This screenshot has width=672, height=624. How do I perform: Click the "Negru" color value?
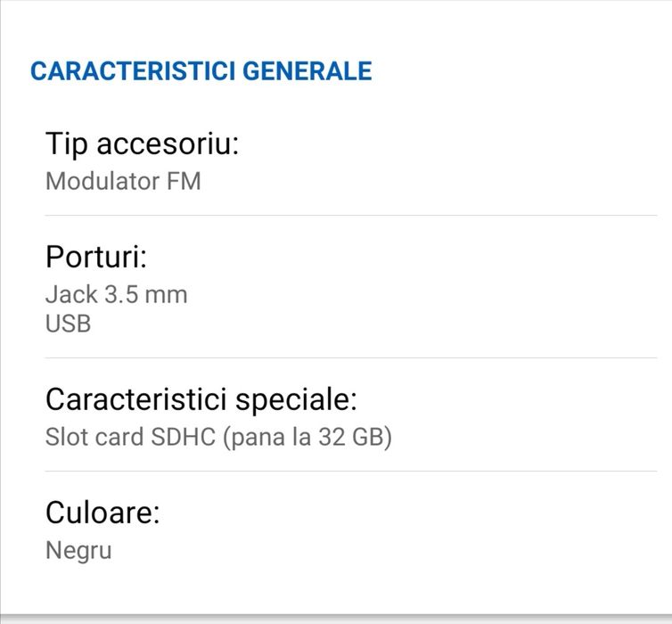click(x=78, y=550)
